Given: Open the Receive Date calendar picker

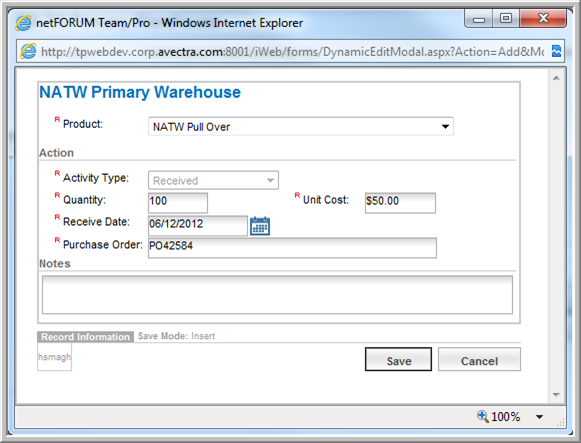Looking at the screenshot, I should 260,226.
